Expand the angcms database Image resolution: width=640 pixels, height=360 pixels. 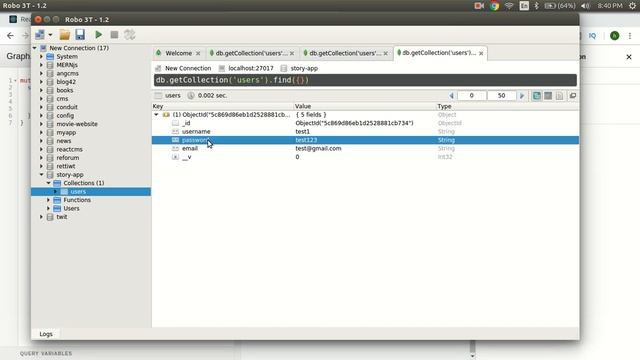(42, 73)
